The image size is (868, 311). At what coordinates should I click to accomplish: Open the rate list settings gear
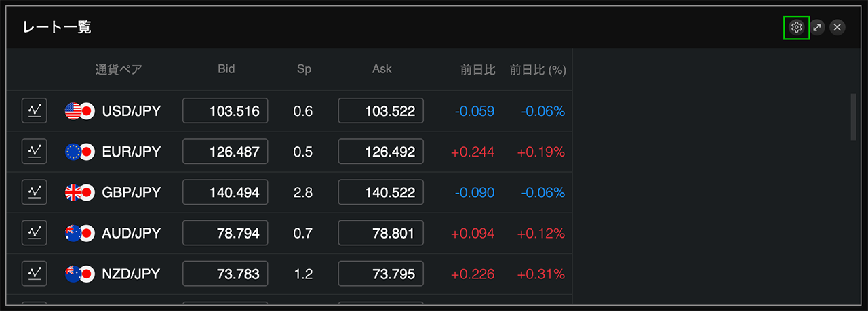tap(796, 27)
